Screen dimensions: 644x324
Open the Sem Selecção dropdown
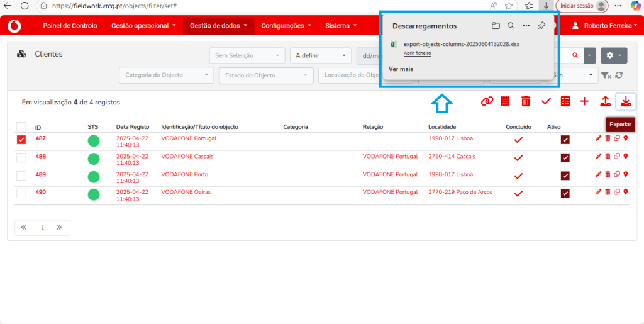(247, 55)
